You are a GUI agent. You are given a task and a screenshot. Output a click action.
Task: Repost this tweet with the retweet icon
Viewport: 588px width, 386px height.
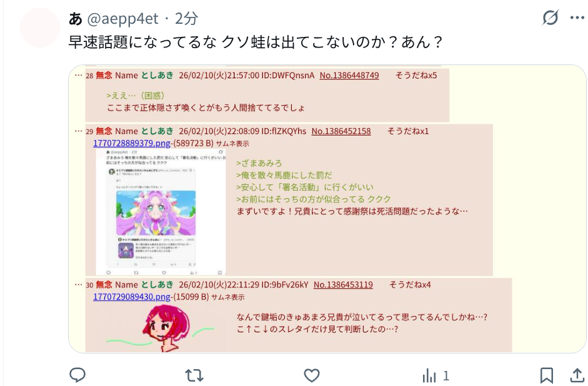coord(194,375)
